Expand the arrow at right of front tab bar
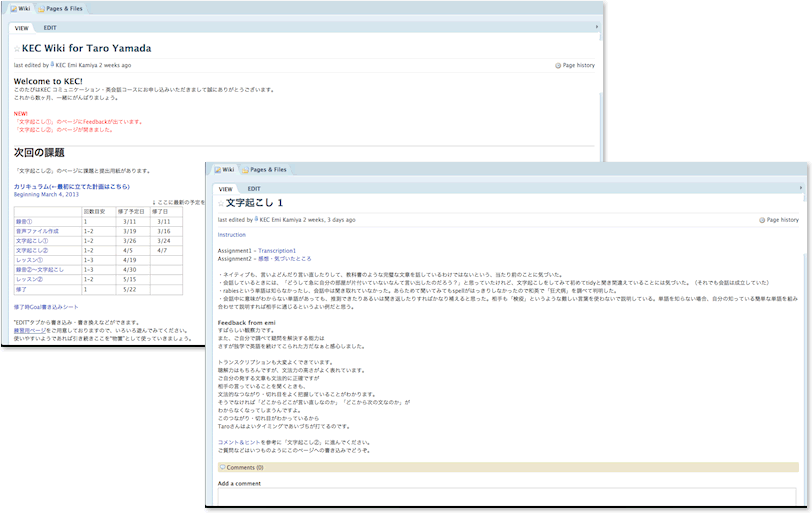This screenshot has width=812, height=513. (805, 187)
